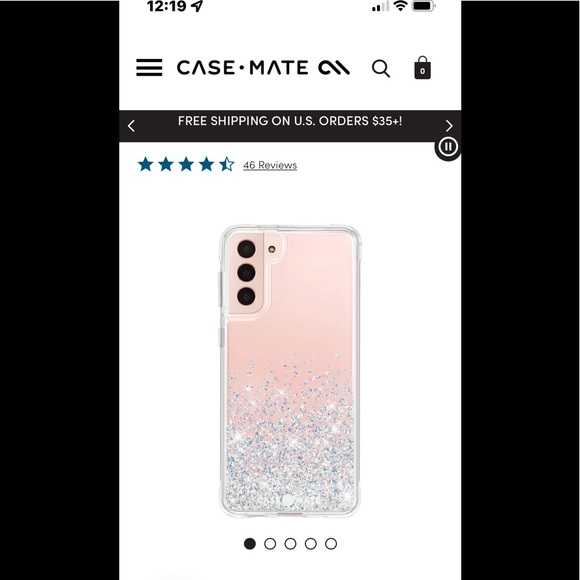The height and width of the screenshot is (580, 580).
Task: Select the fourth image carousel dot
Action: tap(311, 544)
